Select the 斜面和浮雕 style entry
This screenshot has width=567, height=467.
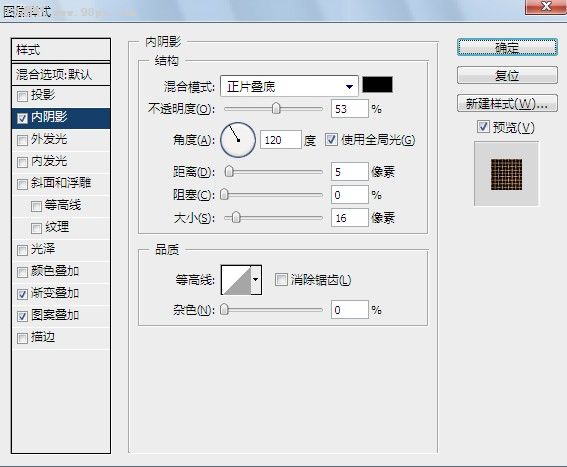coord(61,183)
